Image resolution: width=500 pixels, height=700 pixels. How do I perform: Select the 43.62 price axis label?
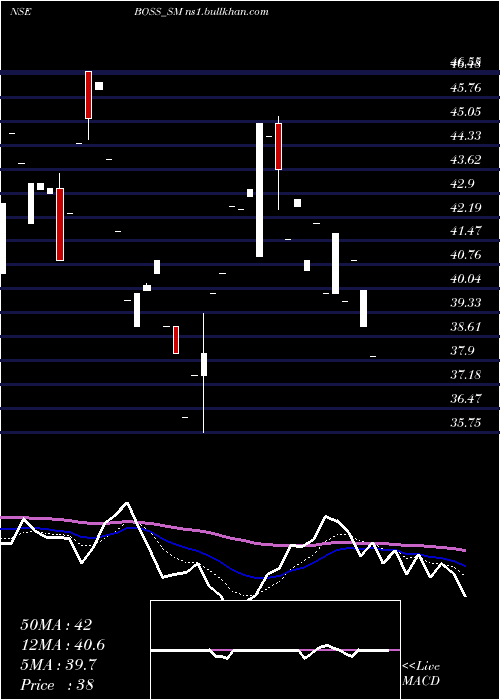click(466, 160)
